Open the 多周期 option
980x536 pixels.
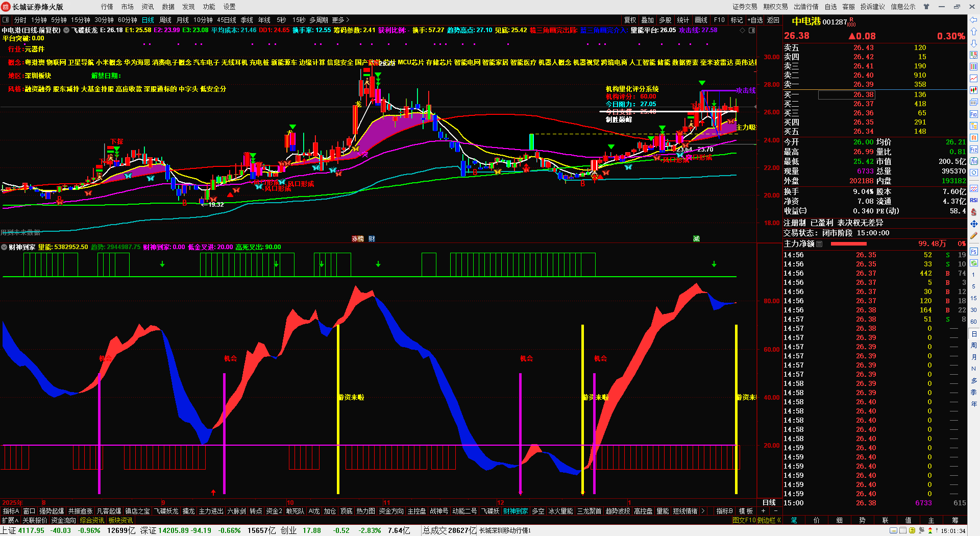(318, 20)
